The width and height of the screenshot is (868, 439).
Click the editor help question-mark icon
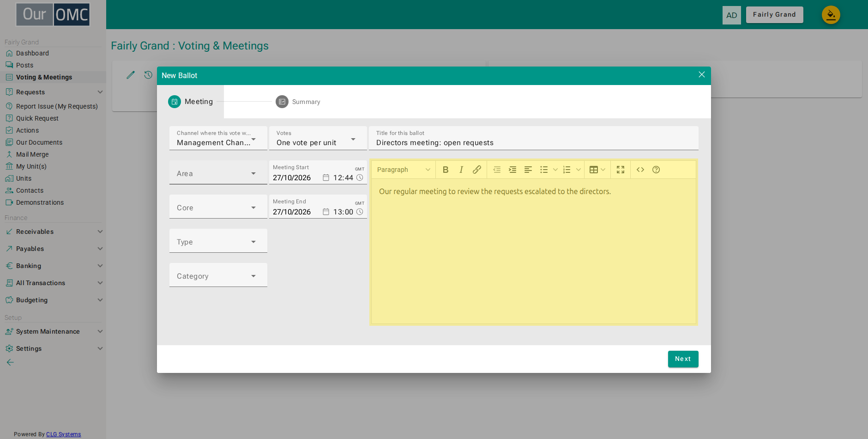click(656, 170)
